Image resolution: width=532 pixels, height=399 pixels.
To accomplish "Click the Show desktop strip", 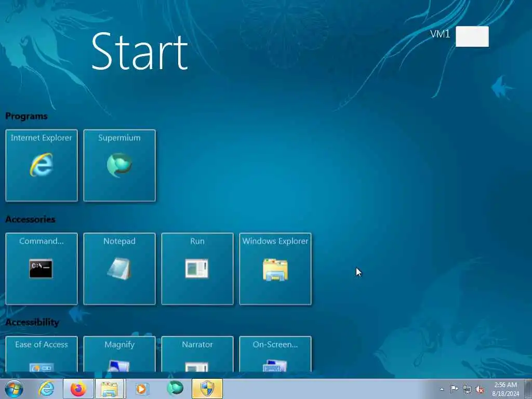I will pyautogui.click(x=528, y=389).
